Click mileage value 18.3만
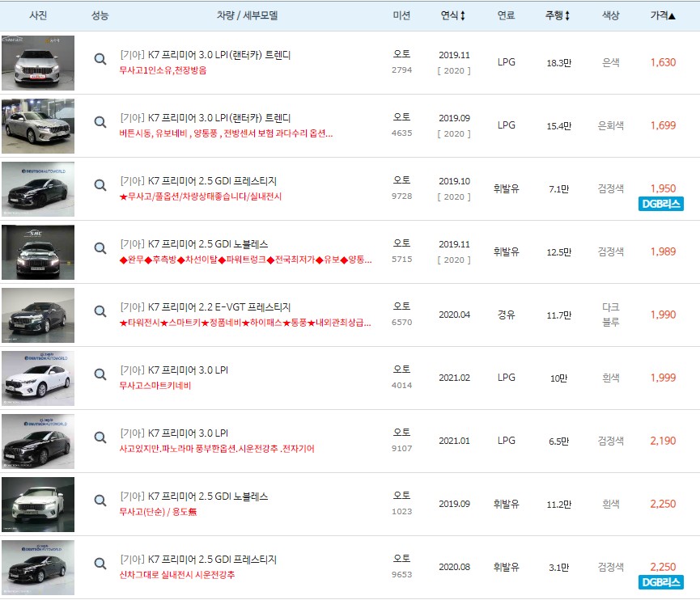 [x=558, y=63]
